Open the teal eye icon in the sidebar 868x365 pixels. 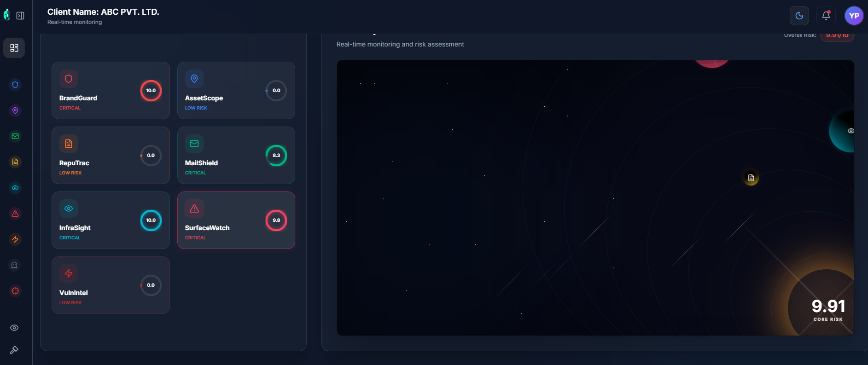(x=15, y=188)
